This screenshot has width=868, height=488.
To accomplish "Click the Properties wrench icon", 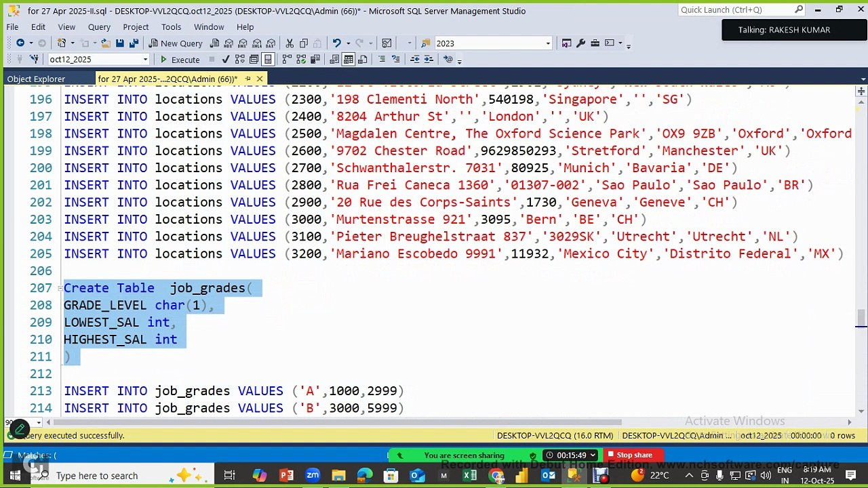I will coord(581,43).
